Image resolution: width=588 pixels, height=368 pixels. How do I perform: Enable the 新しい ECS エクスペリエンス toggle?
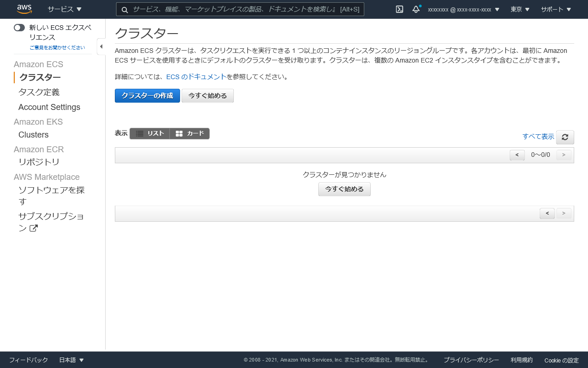(x=19, y=28)
